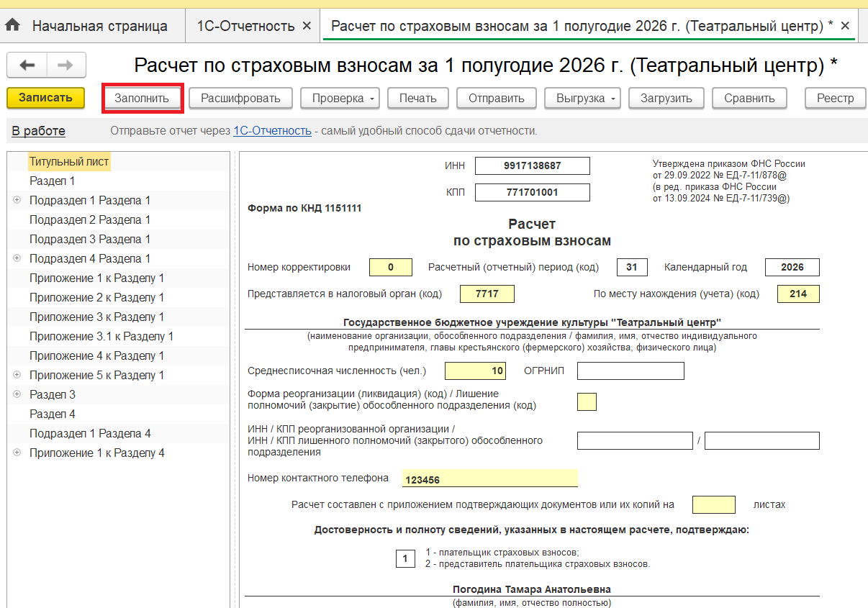Open Приложение 3 к Разделу 1

coord(96,317)
